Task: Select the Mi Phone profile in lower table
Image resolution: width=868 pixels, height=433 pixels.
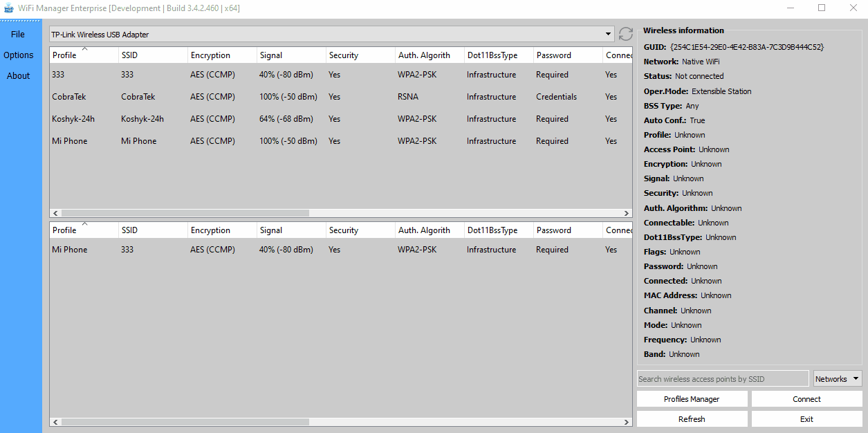Action: (x=340, y=249)
